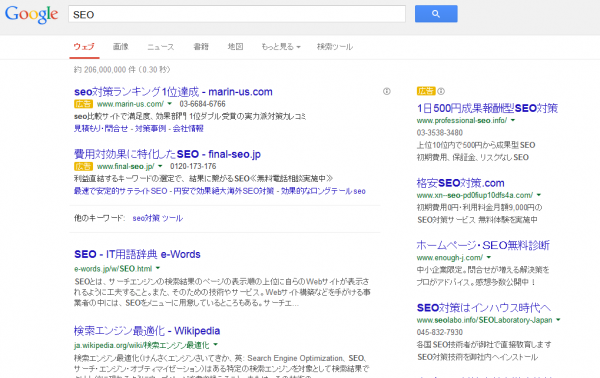Image resolution: width=600 pixels, height=378 pixels.
Task: Click the info icon beside marin-us.com ad
Action: click(x=386, y=91)
